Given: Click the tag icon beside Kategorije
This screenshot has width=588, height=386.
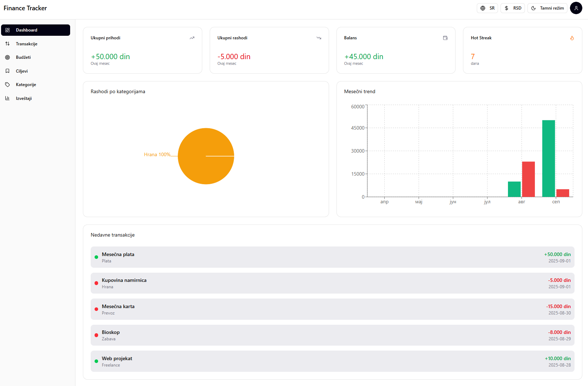Looking at the screenshot, I should click(7, 85).
